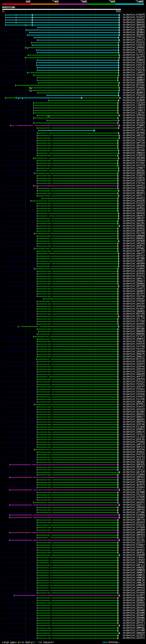Click hit label UniRef100_P17537
The height and width of the screenshot is (644, 146).
point(134,55)
